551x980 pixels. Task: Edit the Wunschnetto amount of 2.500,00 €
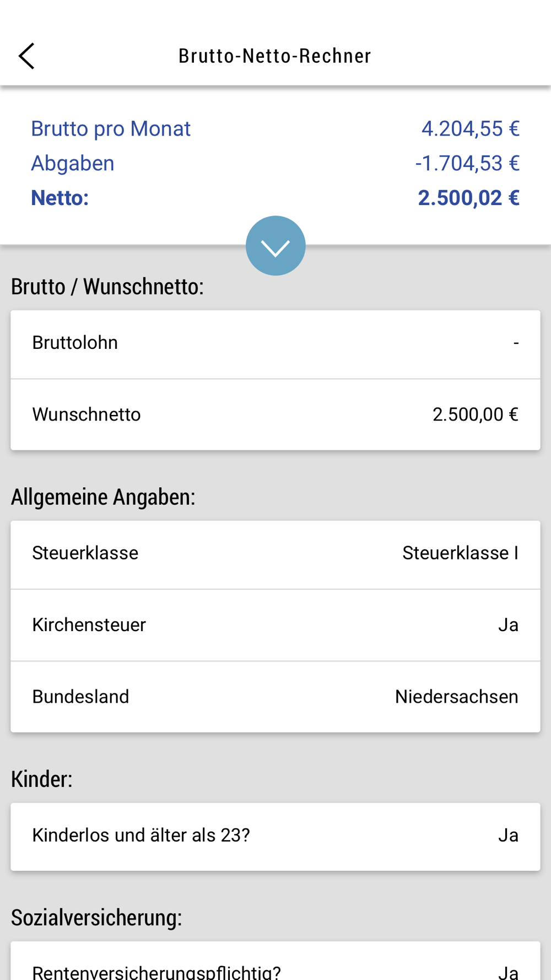275,414
